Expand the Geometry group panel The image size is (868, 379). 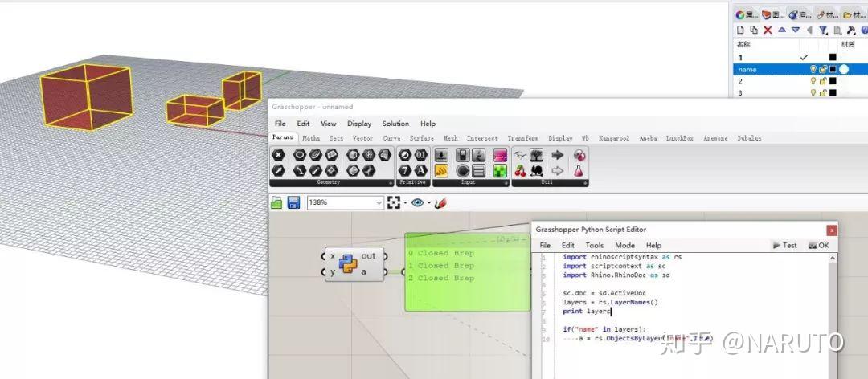point(391,183)
